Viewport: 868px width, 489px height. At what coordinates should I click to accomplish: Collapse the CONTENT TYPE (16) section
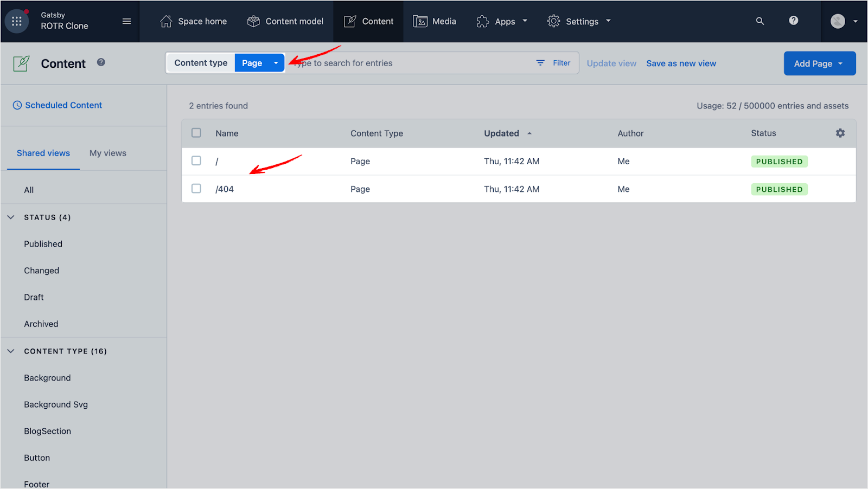click(x=11, y=351)
